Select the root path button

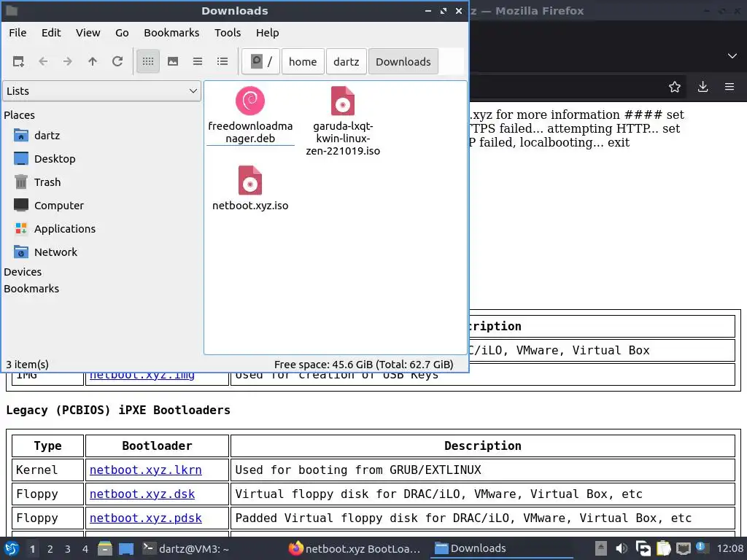pos(260,61)
